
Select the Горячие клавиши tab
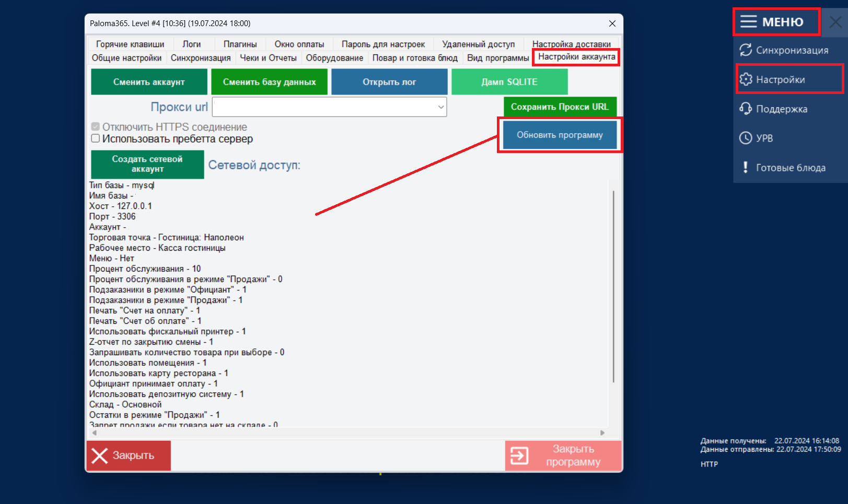point(130,44)
